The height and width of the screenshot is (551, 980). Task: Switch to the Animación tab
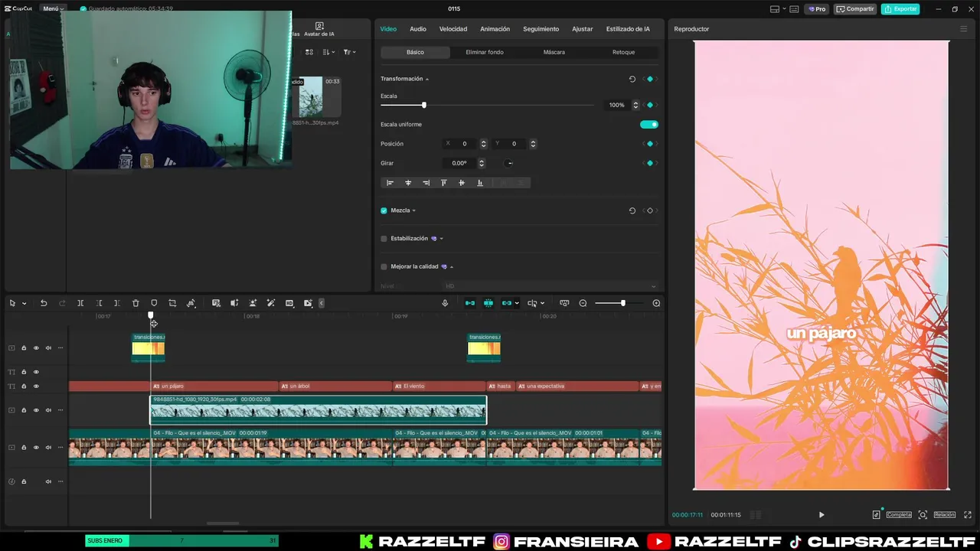pos(495,29)
